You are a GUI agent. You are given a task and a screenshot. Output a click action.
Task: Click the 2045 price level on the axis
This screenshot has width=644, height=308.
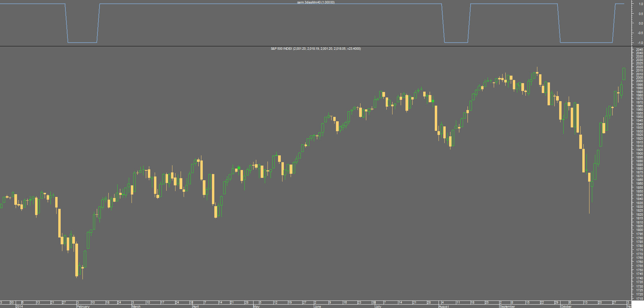pyautogui.click(x=639, y=49)
